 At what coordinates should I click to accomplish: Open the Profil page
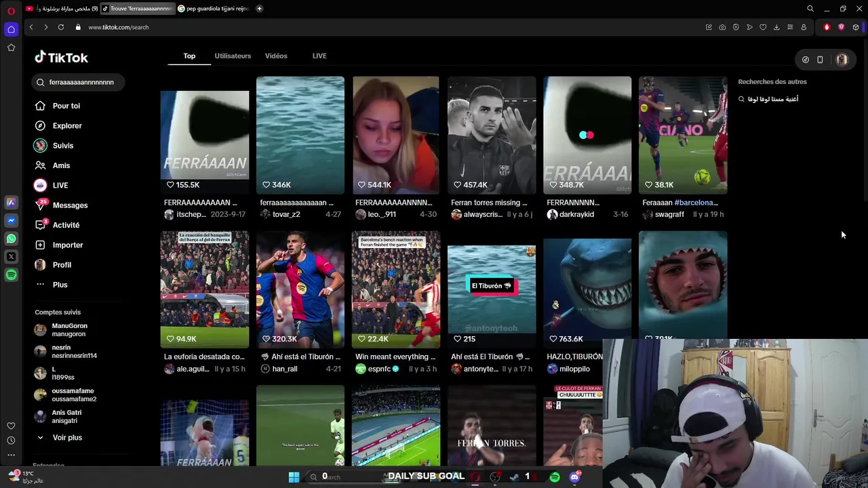(x=53, y=265)
